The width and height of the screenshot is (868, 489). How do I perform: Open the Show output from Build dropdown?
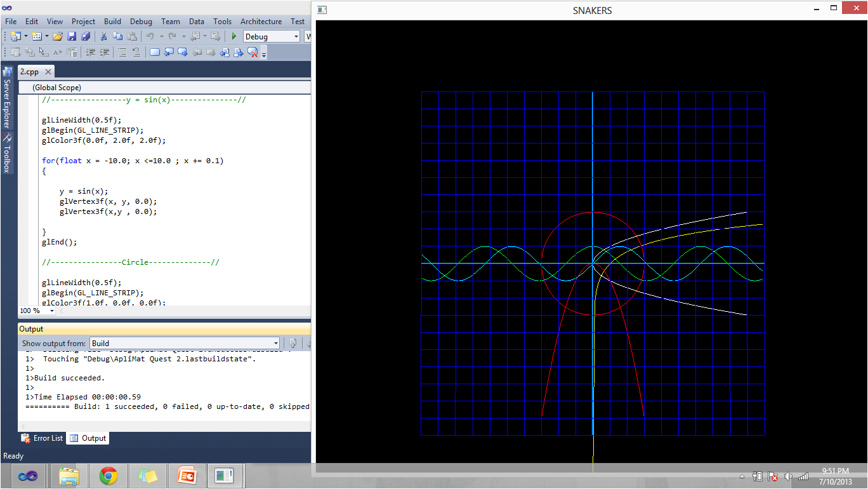tap(185, 343)
